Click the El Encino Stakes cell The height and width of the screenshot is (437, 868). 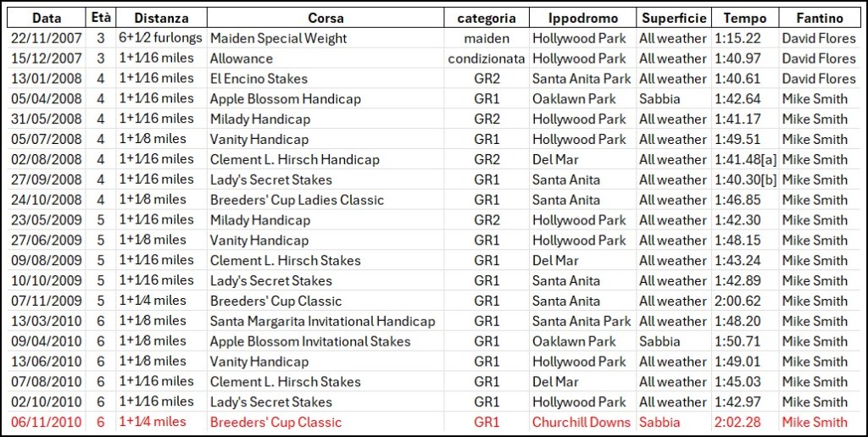(x=259, y=79)
